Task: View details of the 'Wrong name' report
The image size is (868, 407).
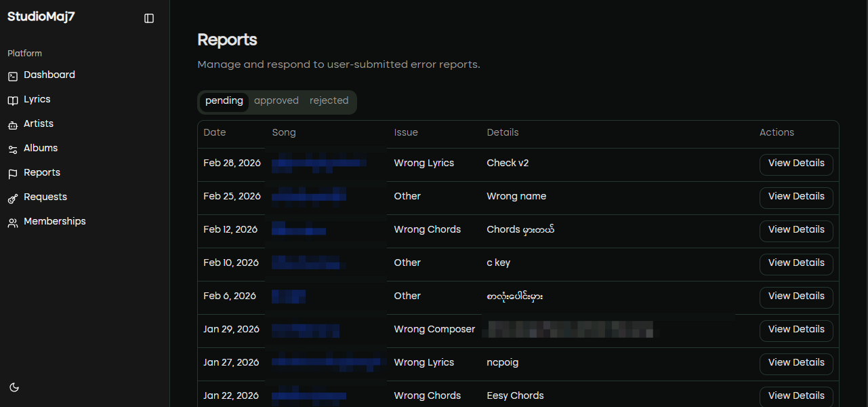Action: (x=796, y=197)
